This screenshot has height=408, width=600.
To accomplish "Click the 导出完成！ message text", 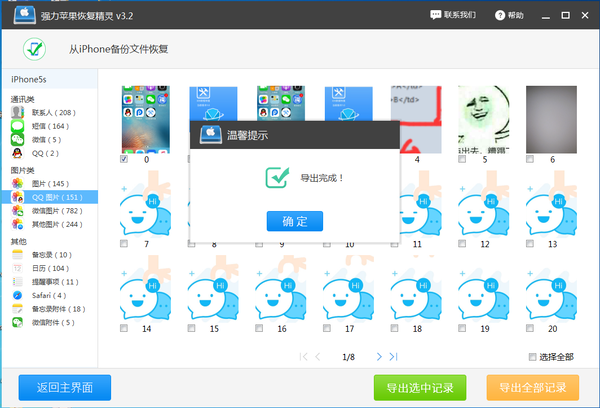I will tap(322, 178).
